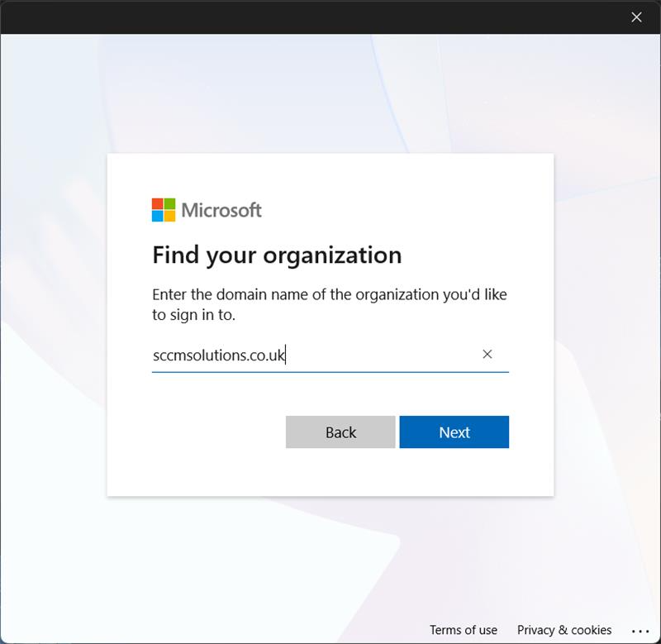Click the red square of Microsoft logo

point(158,204)
